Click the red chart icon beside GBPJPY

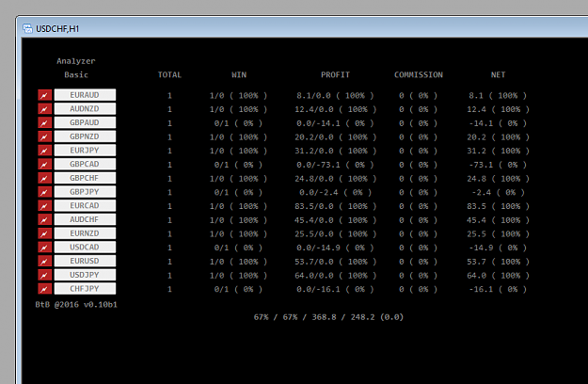tap(44, 192)
